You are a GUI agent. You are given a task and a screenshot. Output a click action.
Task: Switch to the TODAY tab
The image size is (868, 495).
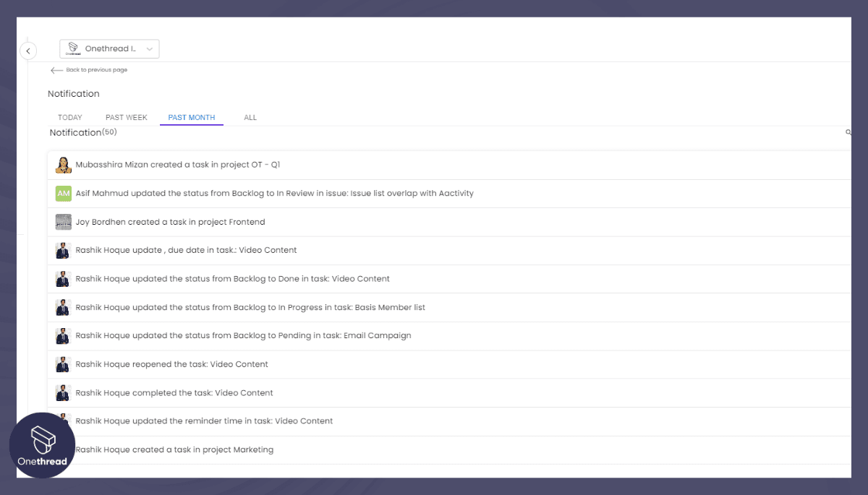pyautogui.click(x=69, y=117)
